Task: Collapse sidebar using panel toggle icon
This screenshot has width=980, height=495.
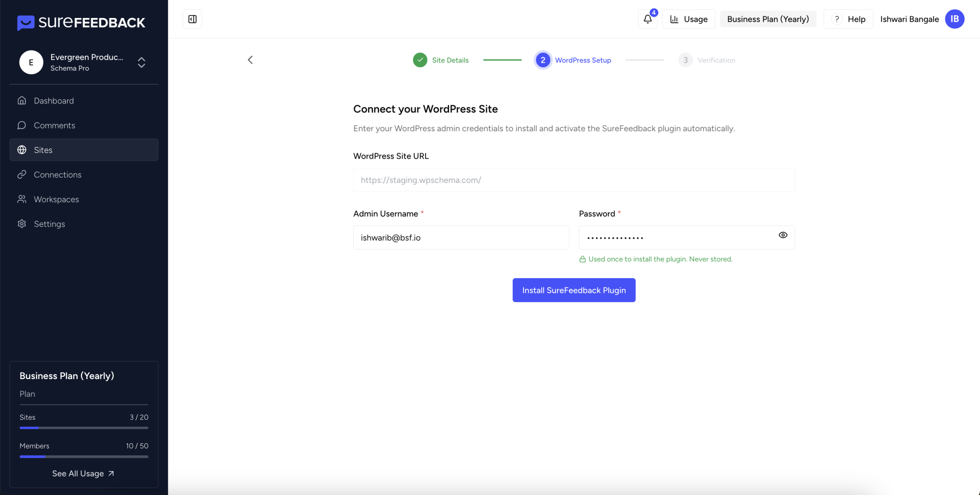Action: click(x=192, y=19)
